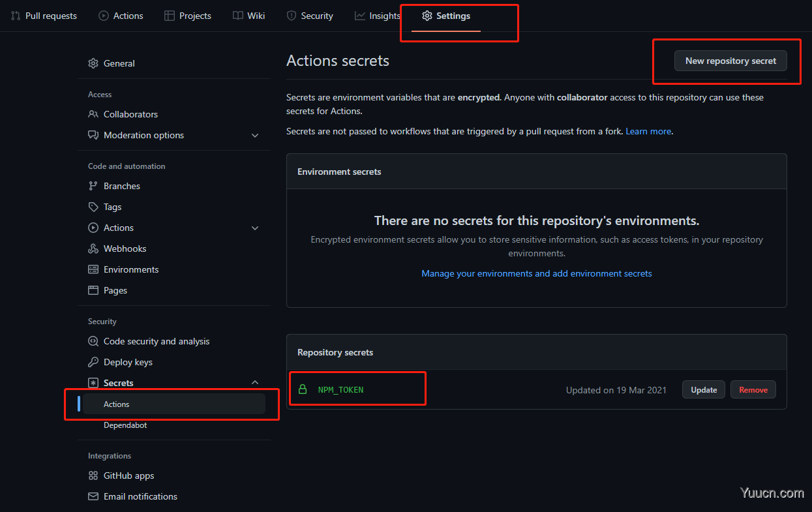Remove the NPM_TOKEN secret
The image size is (812, 512).
753,390
